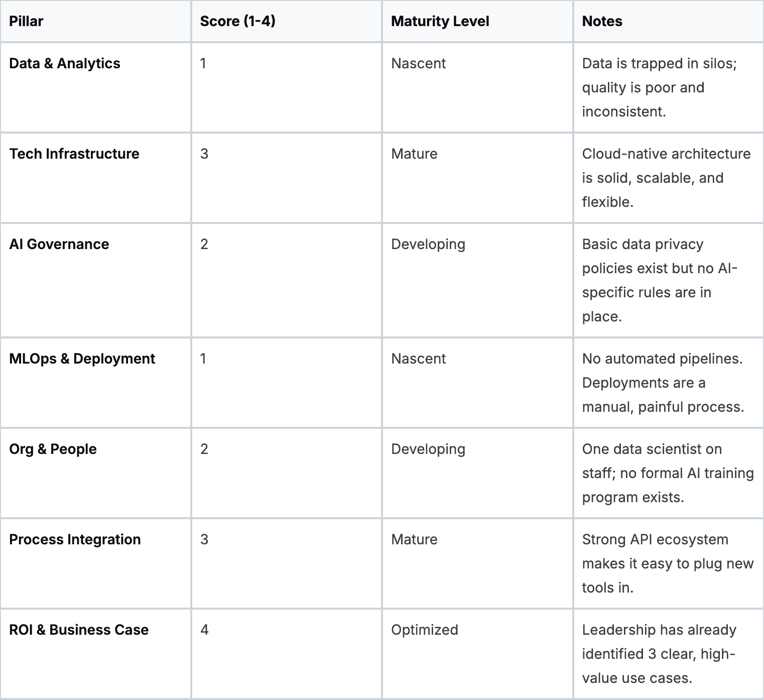
Task: Select the Tech Infrastructure pillar cell
Action: (x=74, y=154)
